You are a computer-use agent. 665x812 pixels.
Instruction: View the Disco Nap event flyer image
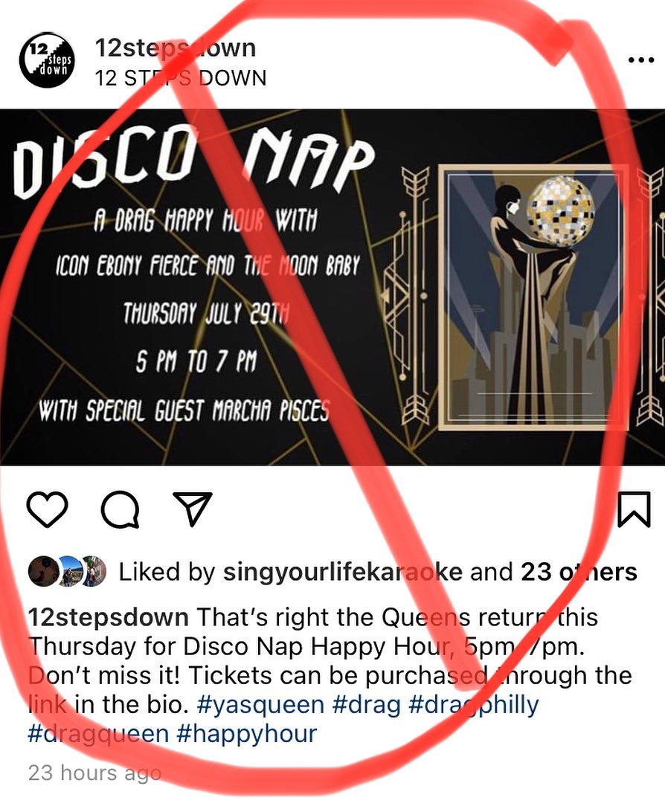[x=332, y=288]
